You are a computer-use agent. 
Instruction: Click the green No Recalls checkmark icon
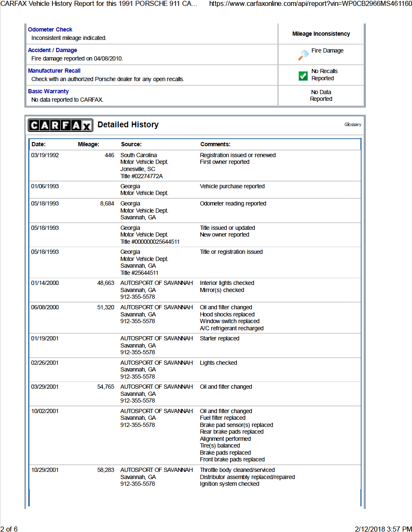[x=303, y=76]
